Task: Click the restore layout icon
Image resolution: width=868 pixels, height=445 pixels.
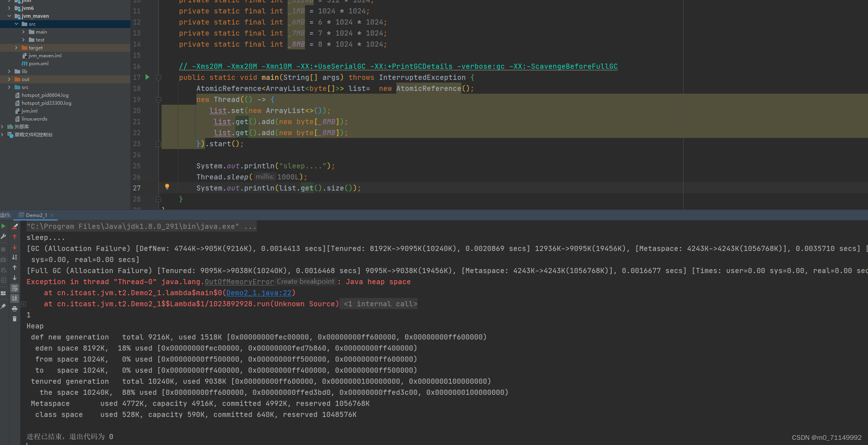Action: coord(4,293)
